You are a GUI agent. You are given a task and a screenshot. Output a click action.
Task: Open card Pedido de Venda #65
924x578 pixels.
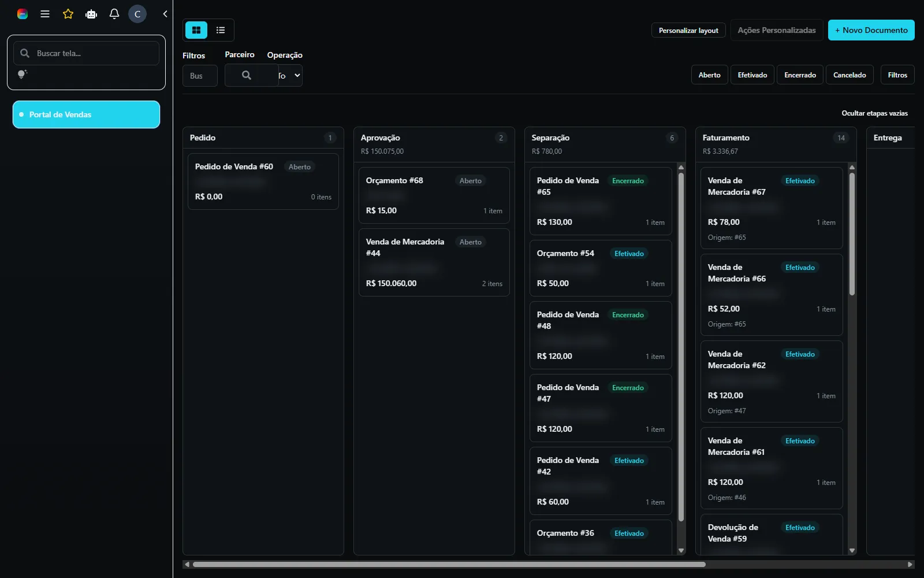click(x=601, y=201)
